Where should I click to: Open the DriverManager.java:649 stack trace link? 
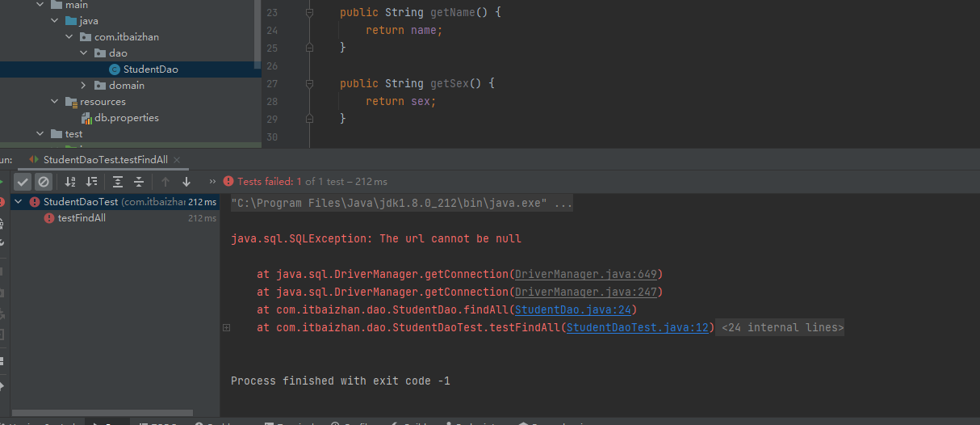click(585, 274)
